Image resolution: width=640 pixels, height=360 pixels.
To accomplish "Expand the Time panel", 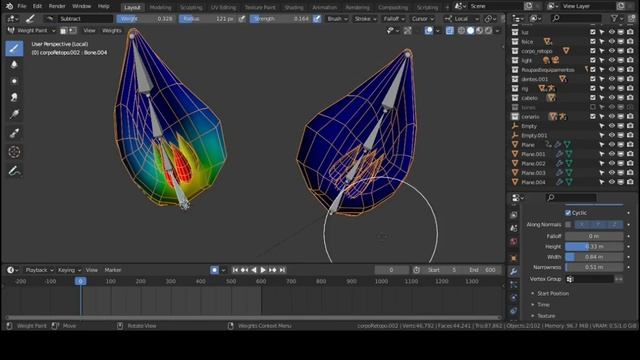I will click(543, 305).
